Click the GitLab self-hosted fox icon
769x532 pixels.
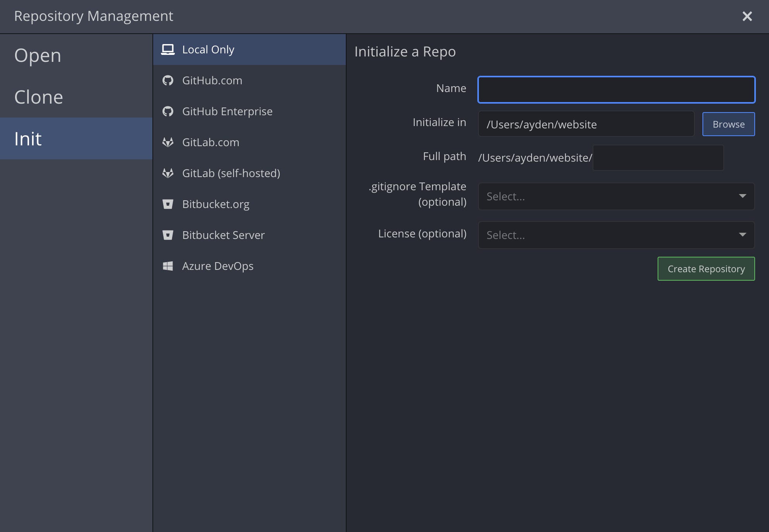168,173
